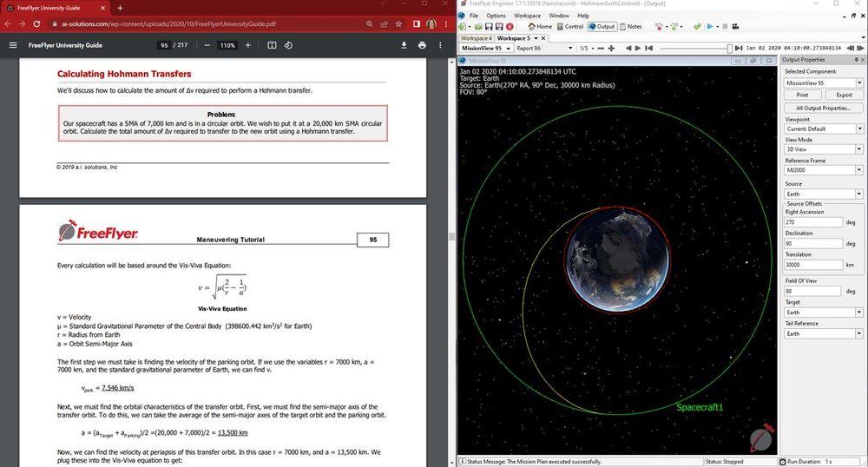Viewport: 868px width, 467px height.
Task: Click the playback time slider handle
Action: 730,48
